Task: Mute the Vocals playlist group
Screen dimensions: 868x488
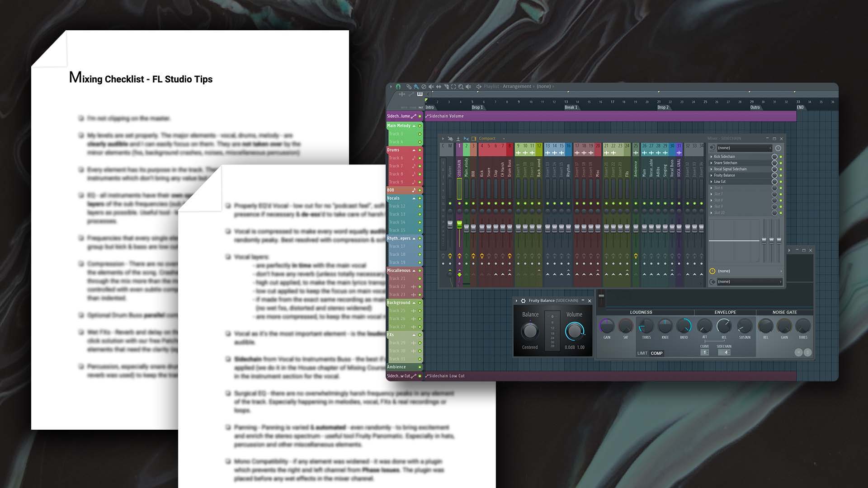Action: (x=420, y=198)
